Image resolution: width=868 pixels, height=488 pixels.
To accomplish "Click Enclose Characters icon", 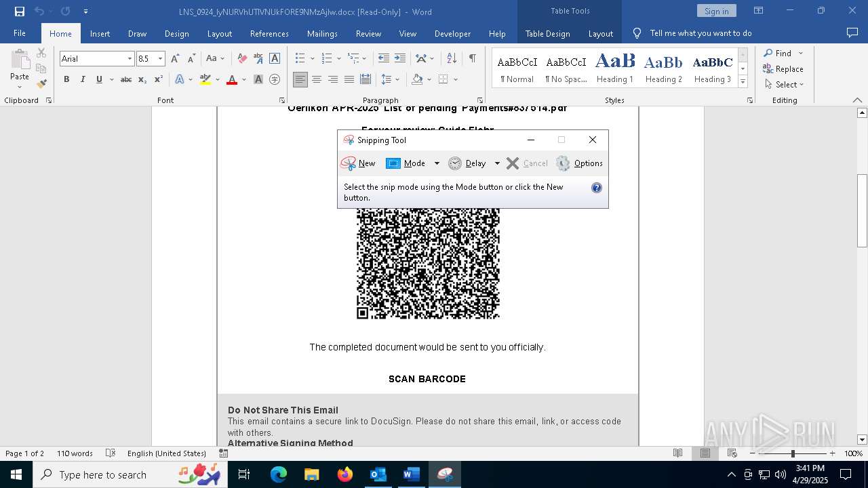I will (x=275, y=79).
